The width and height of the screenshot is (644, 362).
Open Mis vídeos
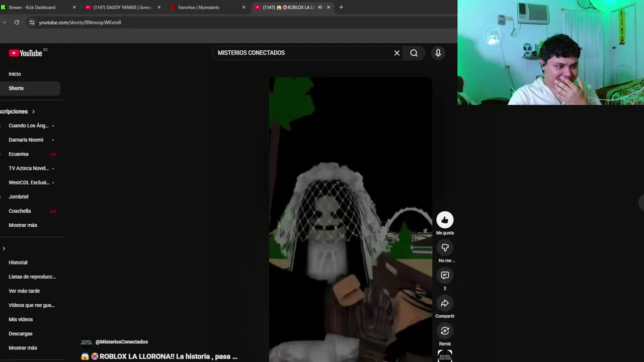tap(21, 319)
